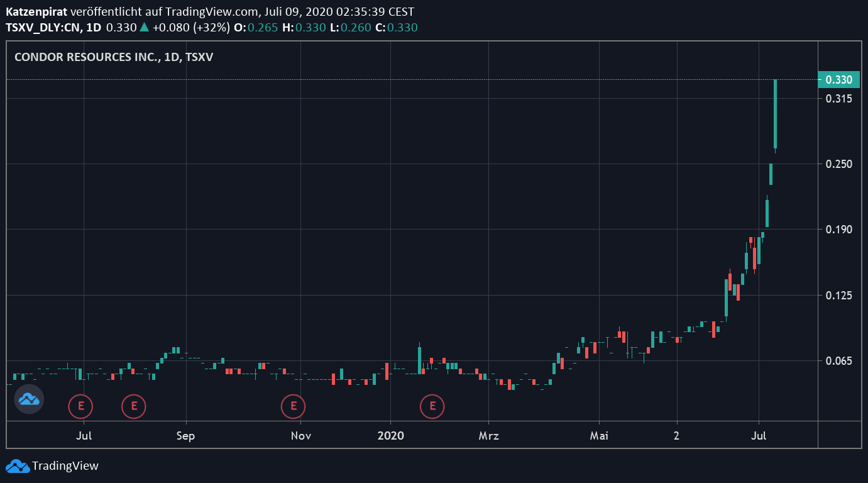Click the Jul label left of Sep on the time axis
868x483 pixels.
pos(84,435)
